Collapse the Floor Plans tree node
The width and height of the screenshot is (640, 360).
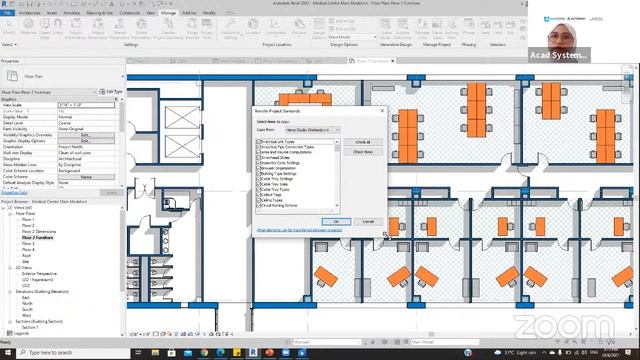pyautogui.click(x=10, y=214)
